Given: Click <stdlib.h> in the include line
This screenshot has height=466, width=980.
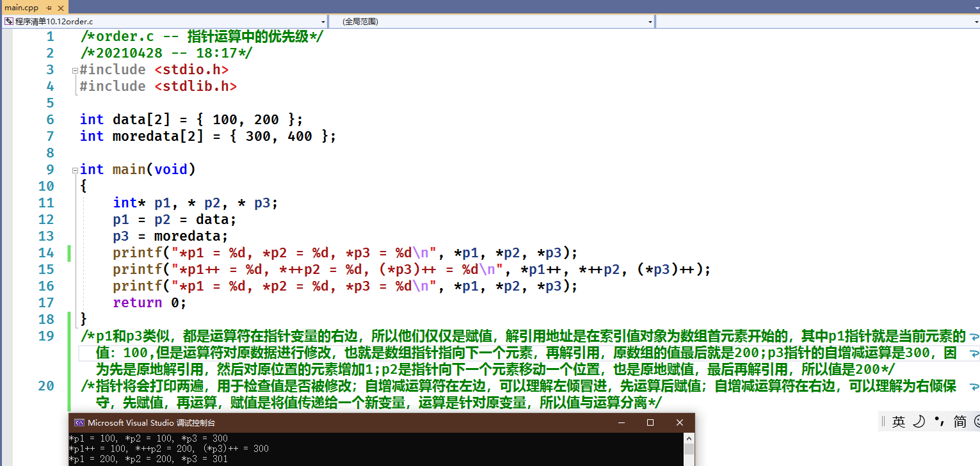Looking at the screenshot, I should [x=196, y=86].
